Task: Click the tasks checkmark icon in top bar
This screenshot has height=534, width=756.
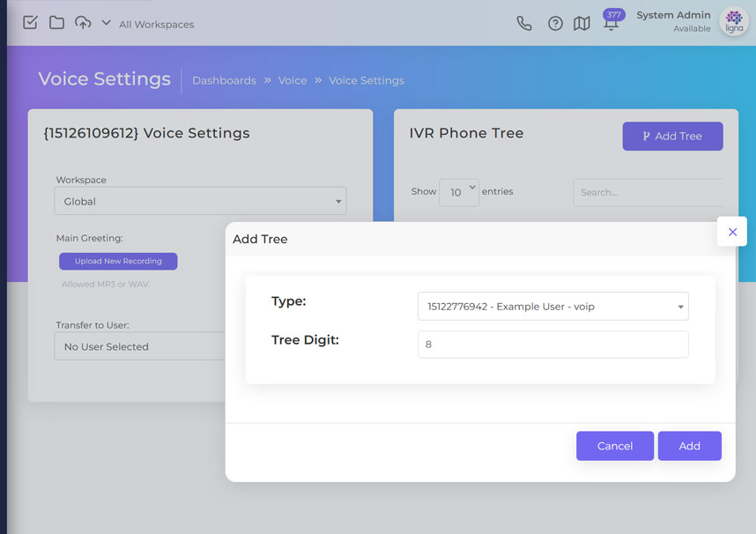Action: tap(30, 23)
